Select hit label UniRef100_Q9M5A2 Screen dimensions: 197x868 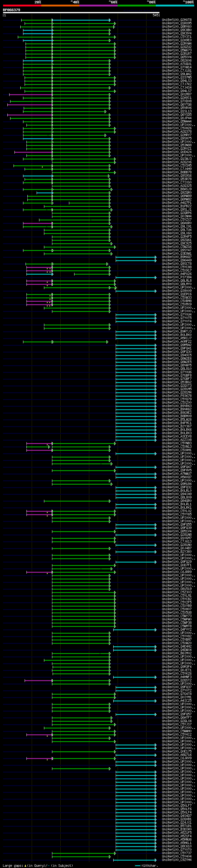(177, 345)
